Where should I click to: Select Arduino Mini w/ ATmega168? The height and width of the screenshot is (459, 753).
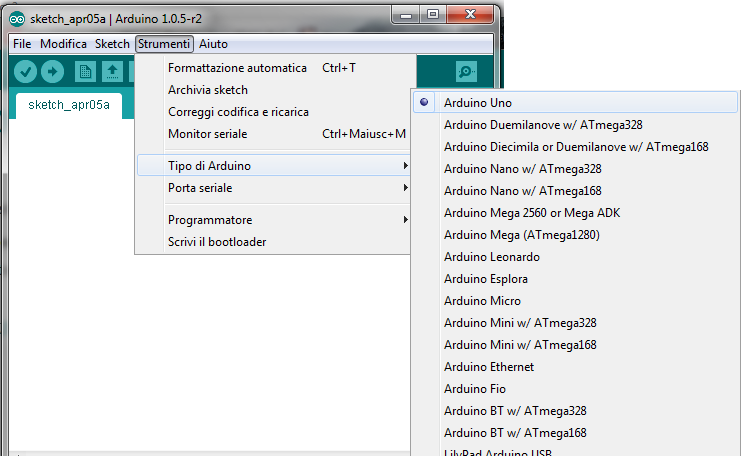point(575,345)
